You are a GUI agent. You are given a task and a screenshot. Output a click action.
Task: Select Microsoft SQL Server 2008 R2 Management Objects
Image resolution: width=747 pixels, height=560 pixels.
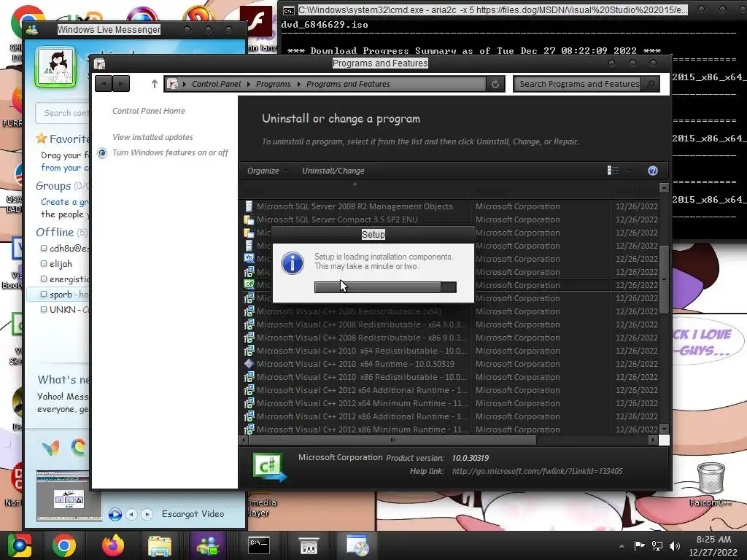click(x=355, y=206)
